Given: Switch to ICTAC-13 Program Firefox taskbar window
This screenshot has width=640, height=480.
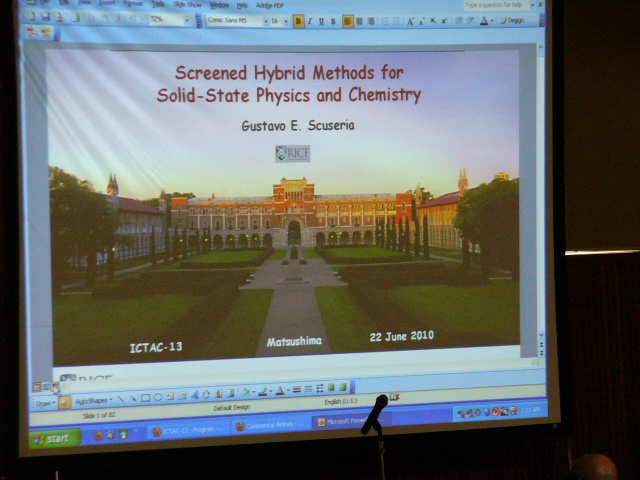Looking at the screenshot, I should [x=188, y=431].
